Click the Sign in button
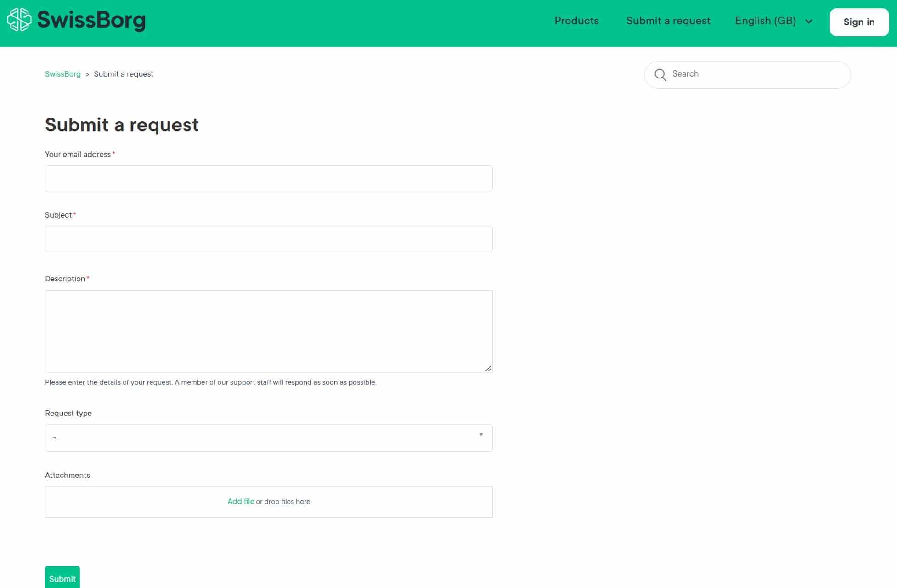The height and width of the screenshot is (588, 897). (x=859, y=22)
